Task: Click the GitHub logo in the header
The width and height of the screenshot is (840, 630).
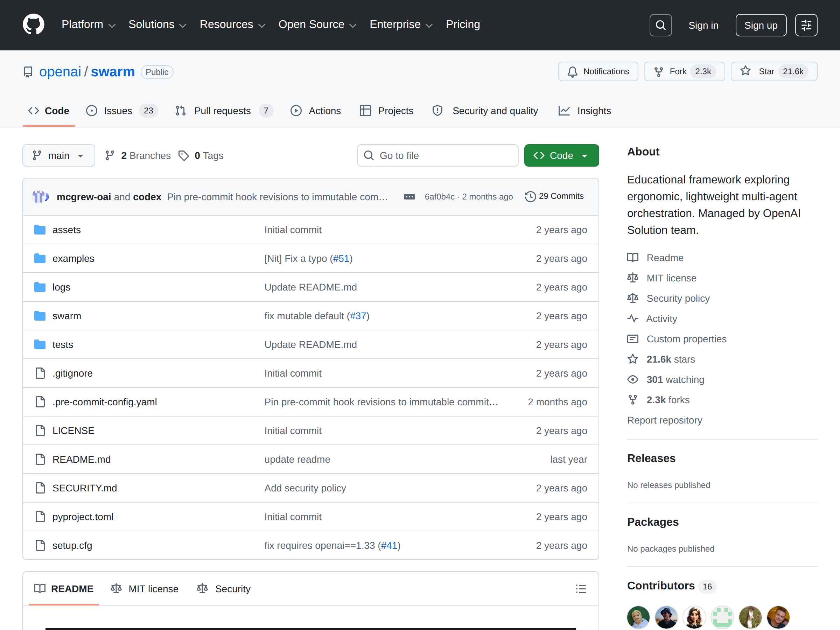Action: coord(33,25)
